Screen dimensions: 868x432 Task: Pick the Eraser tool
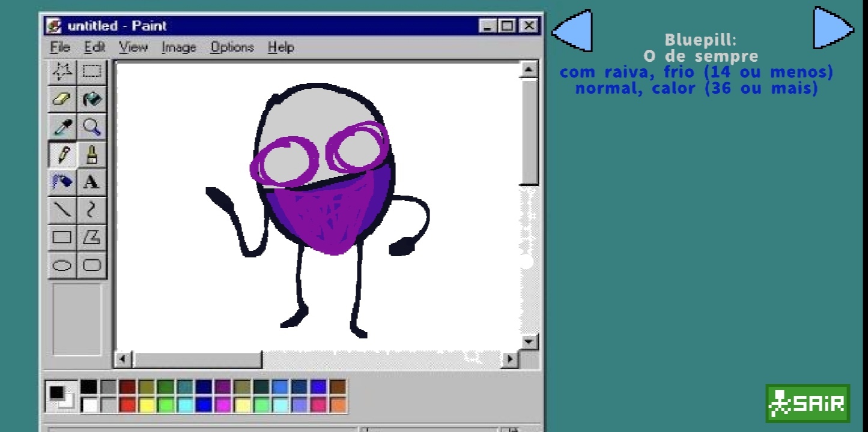tap(62, 99)
